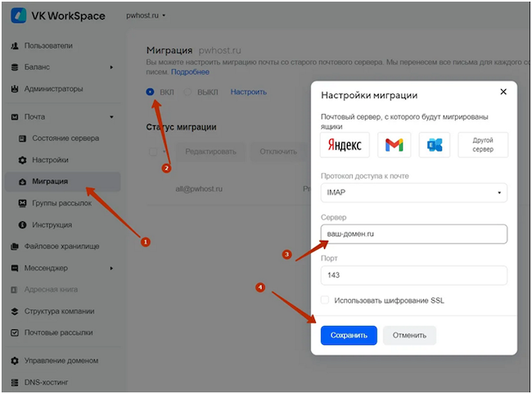This screenshot has height=394, width=532.
Task: Open File storage icon in sidebar
Action: coord(15,246)
